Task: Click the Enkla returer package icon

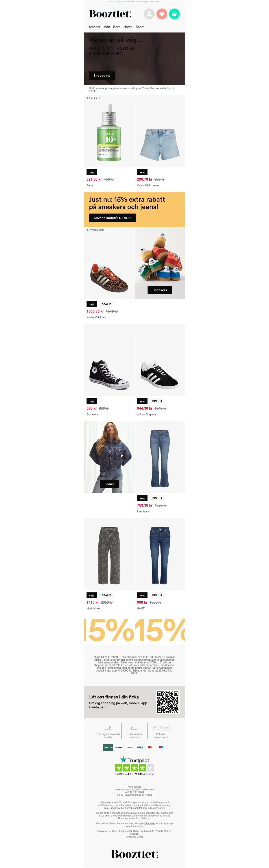Action: tap(134, 728)
